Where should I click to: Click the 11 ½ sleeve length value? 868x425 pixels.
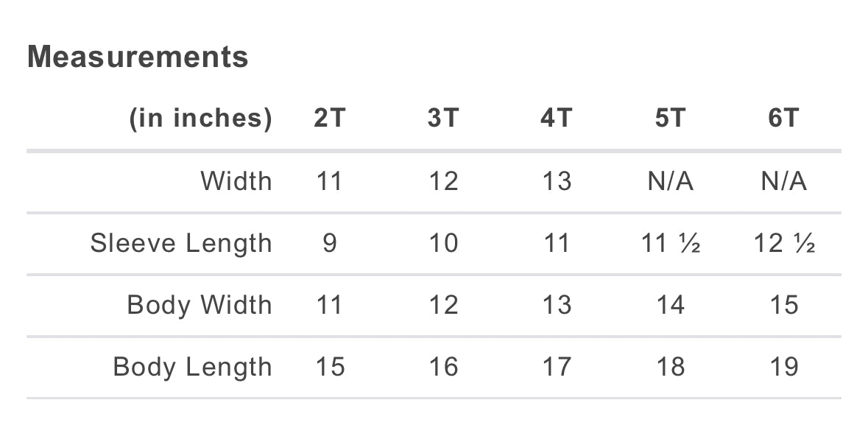671,242
